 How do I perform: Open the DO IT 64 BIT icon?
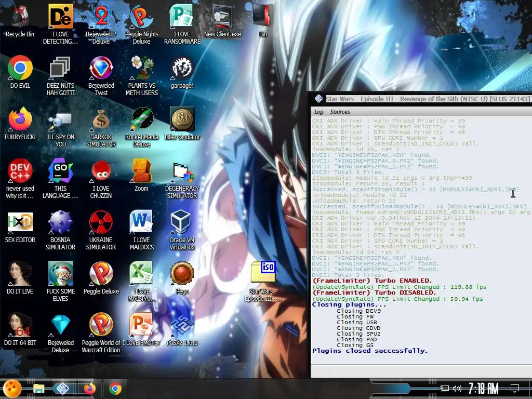point(20,329)
